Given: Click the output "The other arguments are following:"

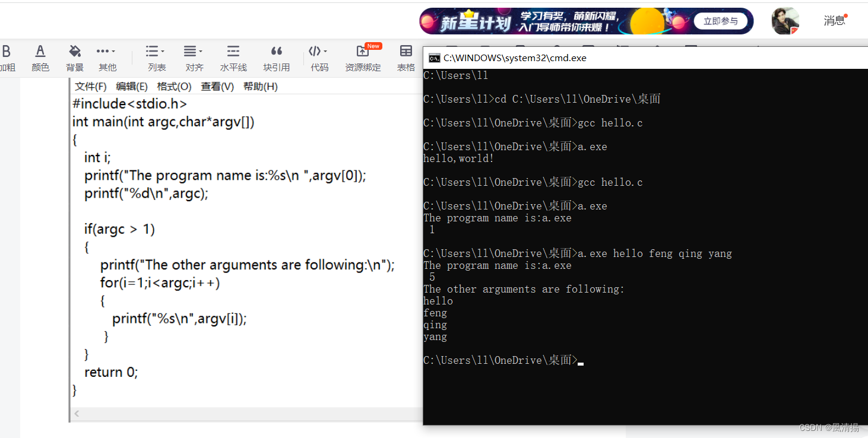Looking at the screenshot, I should coord(524,289).
